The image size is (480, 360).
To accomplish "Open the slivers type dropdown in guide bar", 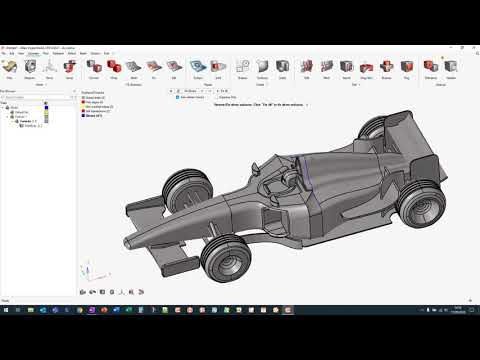I will point(196,91).
